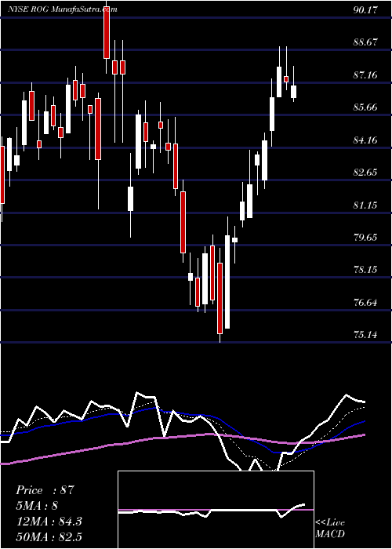Click the 87.16 price axis label
Image resolution: width=392 pixels, height=549 pixels.
point(365,75)
